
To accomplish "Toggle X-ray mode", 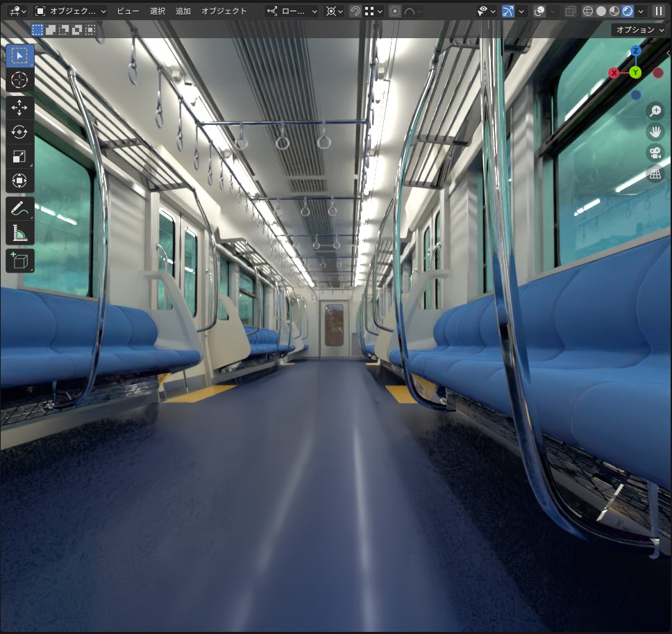I will pyautogui.click(x=571, y=11).
